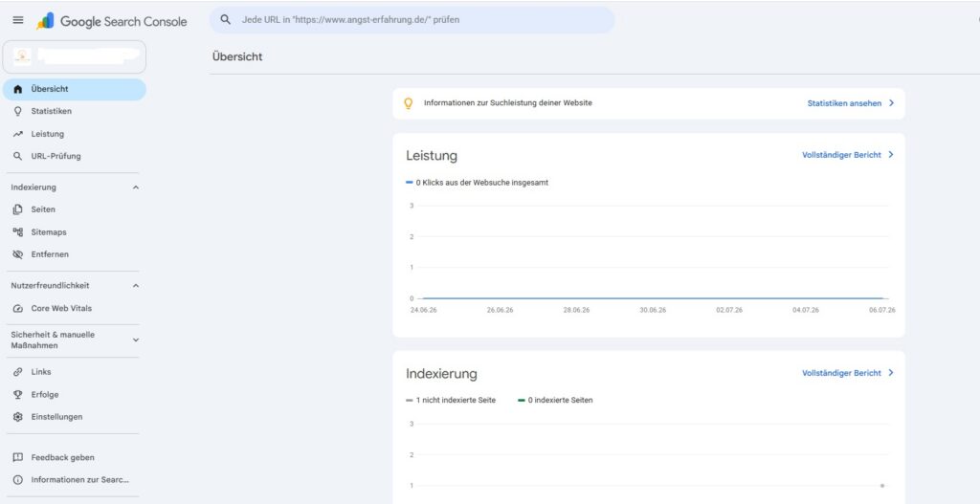This screenshot has width=980, height=504.
Task: Click text Informationen zur Suchleistung deiner Website
Action: tap(507, 103)
